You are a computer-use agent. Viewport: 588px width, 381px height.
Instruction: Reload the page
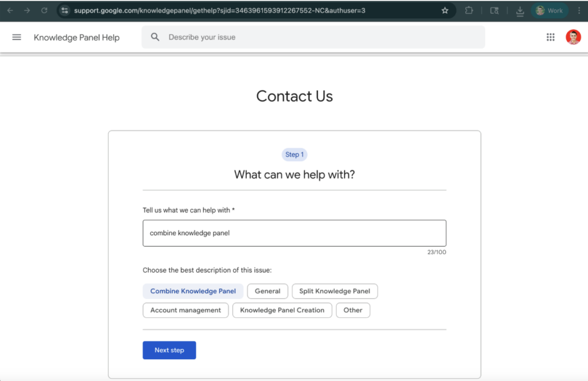tap(44, 10)
